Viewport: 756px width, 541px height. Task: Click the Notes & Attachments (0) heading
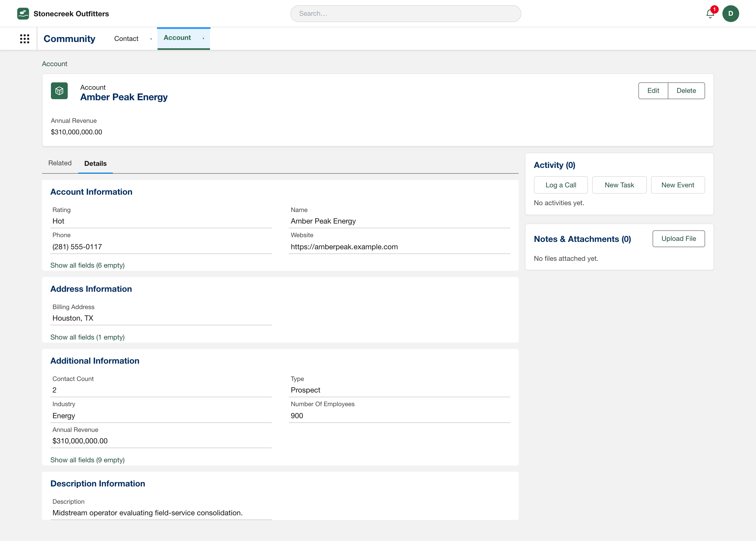582,239
